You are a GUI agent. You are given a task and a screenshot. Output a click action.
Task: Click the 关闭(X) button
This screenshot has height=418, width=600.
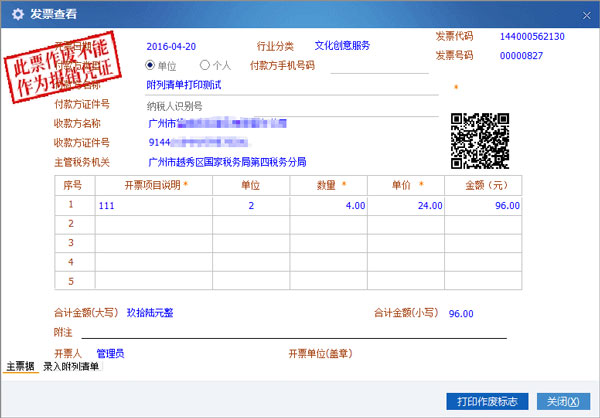pos(563,401)
